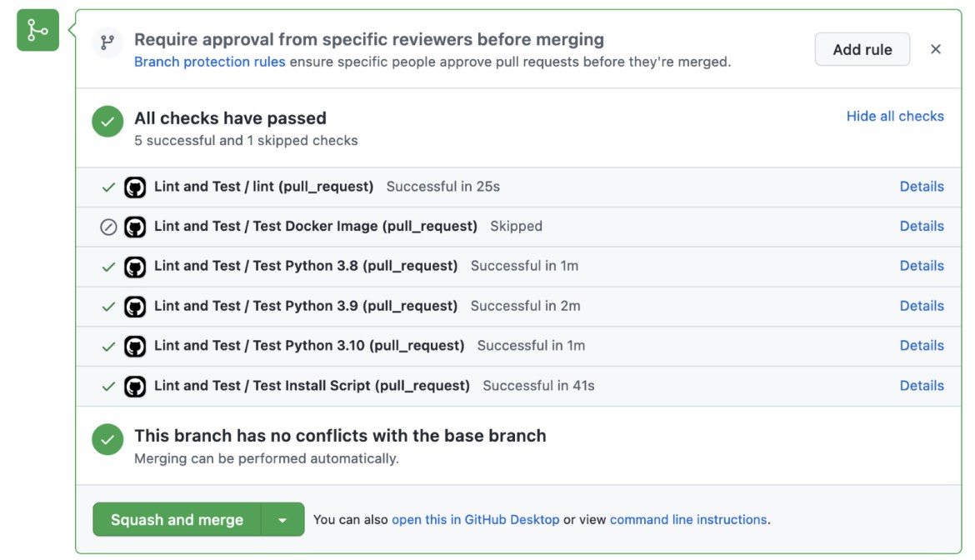Click Add rule for branch protection
The image size is (975, 560).
click(x=862, y=49)
